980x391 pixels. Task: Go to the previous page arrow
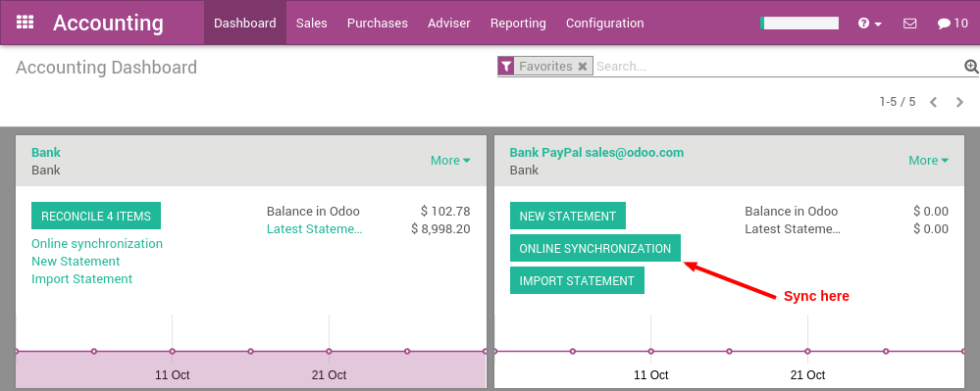(x=933, y=102)
